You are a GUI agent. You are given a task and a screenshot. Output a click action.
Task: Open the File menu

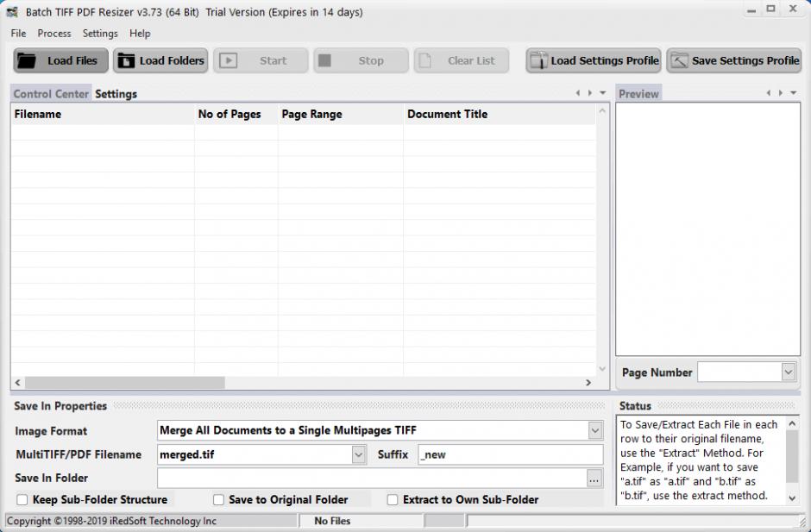18,33
